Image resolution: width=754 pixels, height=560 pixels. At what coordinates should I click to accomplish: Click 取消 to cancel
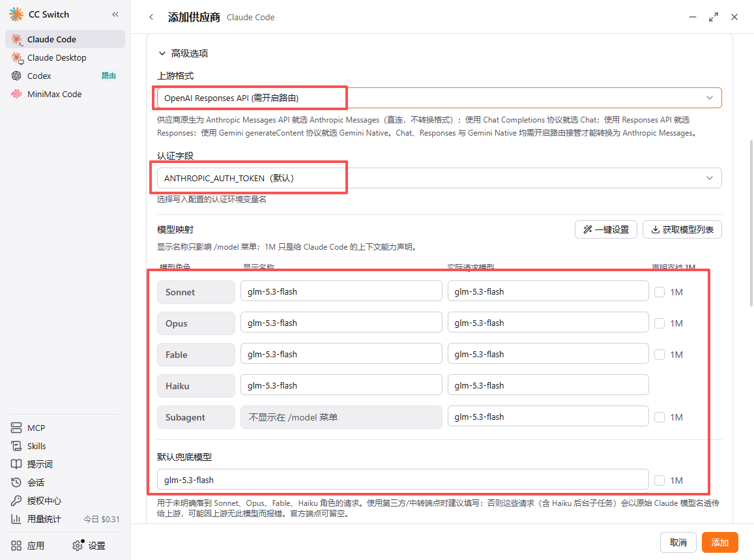678,542
